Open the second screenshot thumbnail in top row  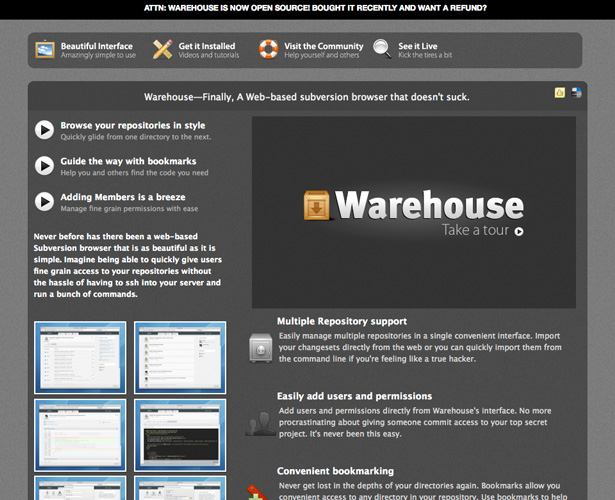point(180,358)
